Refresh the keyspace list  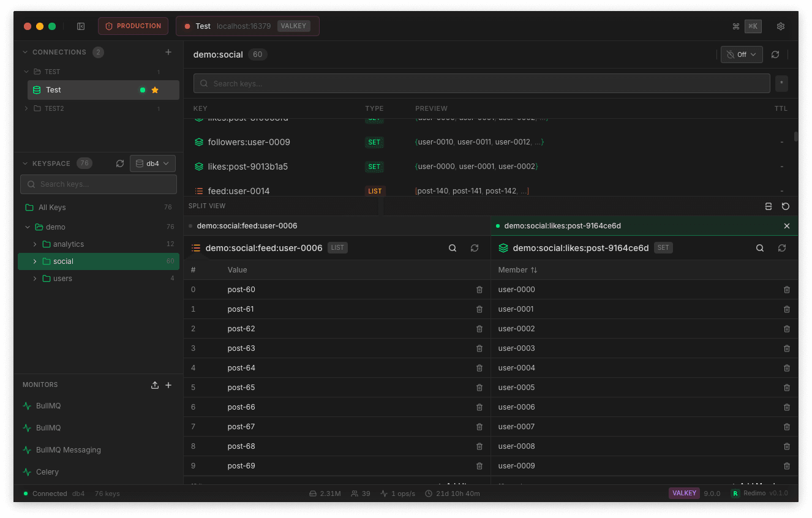pyautogui.click(x=120, y=163)
